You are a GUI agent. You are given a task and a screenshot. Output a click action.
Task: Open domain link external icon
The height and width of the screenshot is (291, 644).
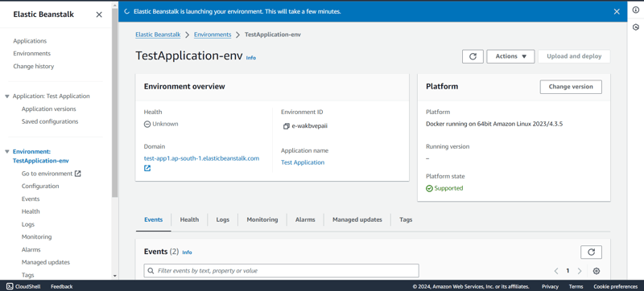pyautogui.click(x=147, y=168)
